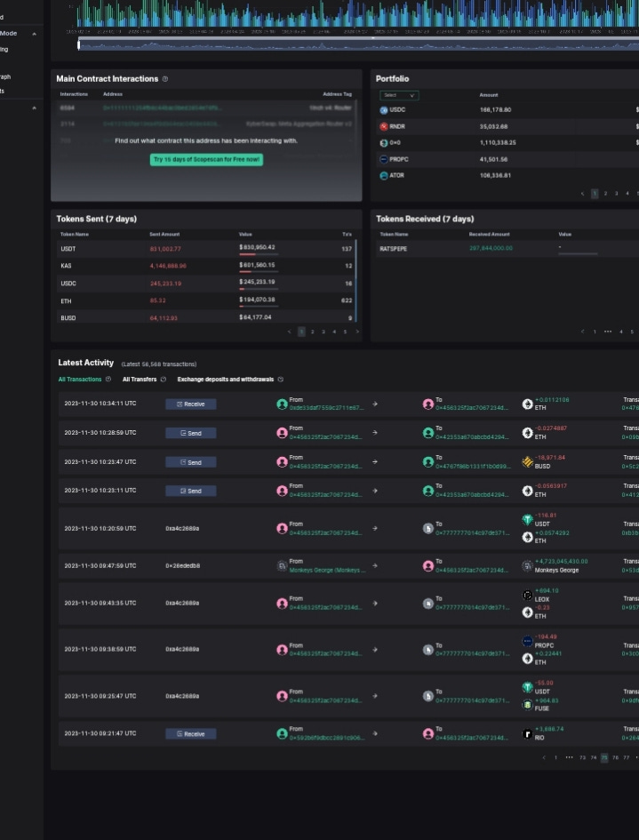
Task: Switch to the All Transactions tab
Action: click(x=80, y=380)
